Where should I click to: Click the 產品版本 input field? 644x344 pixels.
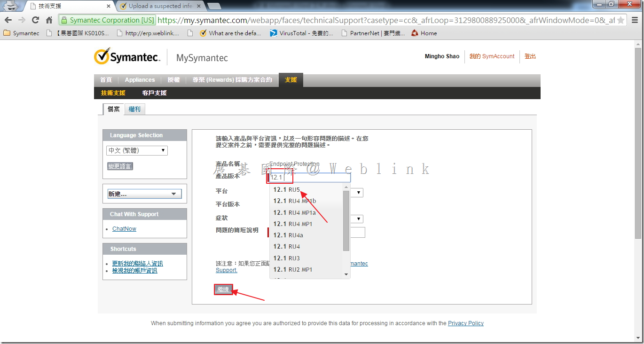click(310, 178)
